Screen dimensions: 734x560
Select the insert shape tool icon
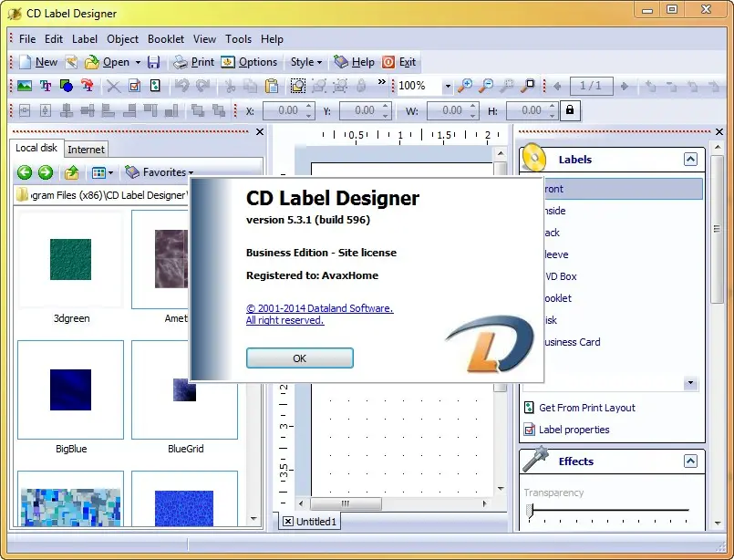pos(67,86)
